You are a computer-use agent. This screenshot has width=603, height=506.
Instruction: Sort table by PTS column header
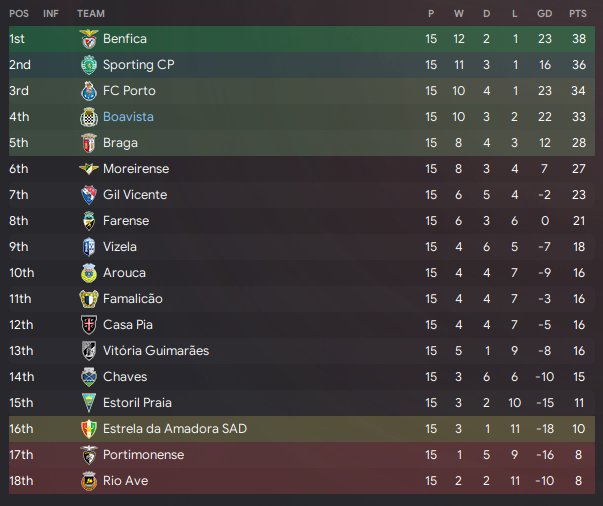pos(578,14)
